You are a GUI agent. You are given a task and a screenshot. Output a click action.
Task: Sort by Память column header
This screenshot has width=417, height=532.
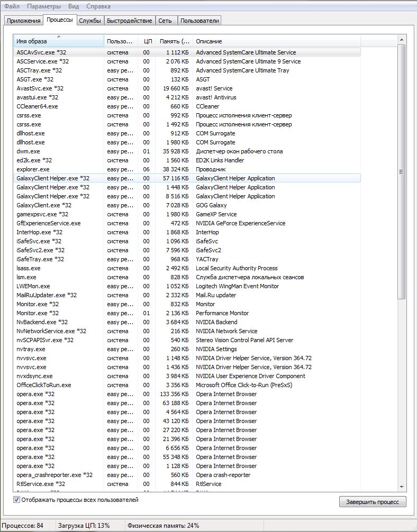(174, 41)
